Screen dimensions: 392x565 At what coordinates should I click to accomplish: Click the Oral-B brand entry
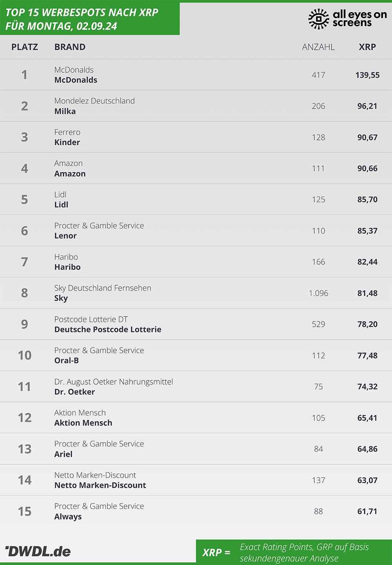pos(67,360)
